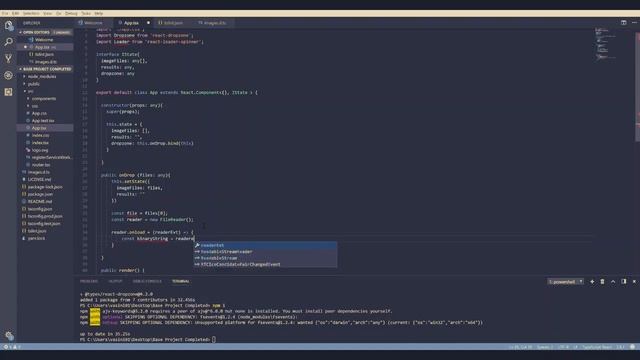Viewport: 640px width, 360px height.
Task: Open index.css in the file tree
Action: (x=40, y=135)
